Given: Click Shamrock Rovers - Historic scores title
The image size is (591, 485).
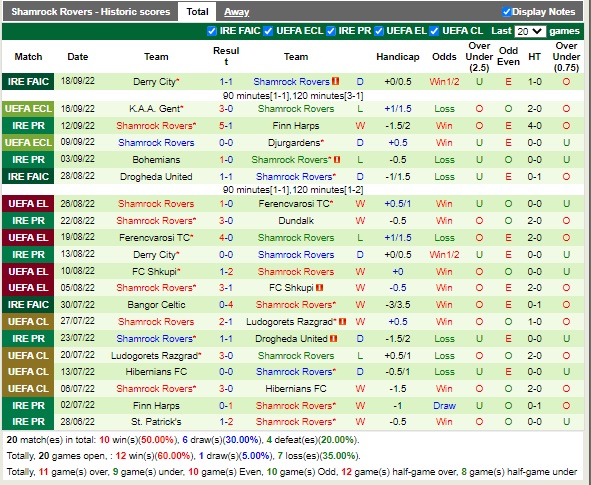Looking at the screenshot, I should tap(90, 12).
